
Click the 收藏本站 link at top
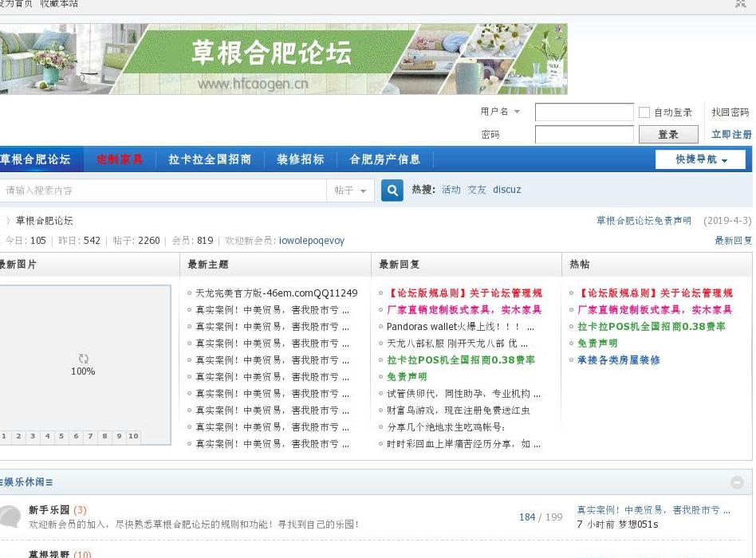coord(59,4)
